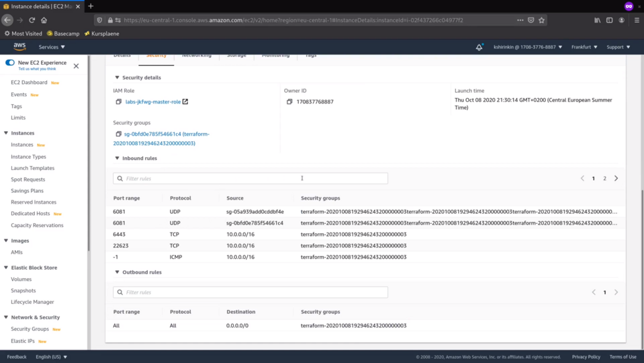The width and height of the screenshot is (644, 363).
Task: Click Tell us what you think
Action: pyautogui.click(x=37, y=69)
